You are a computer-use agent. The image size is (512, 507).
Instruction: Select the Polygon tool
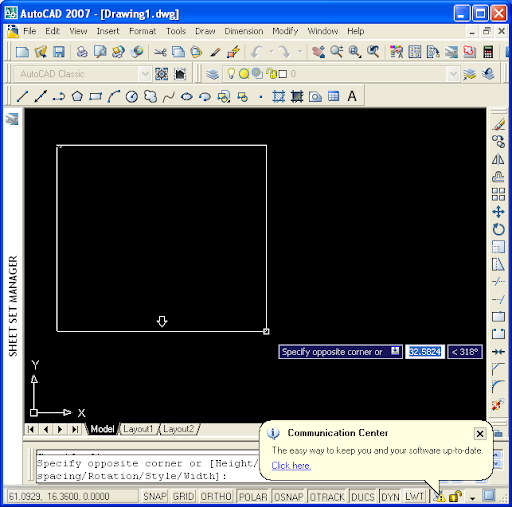77,97
